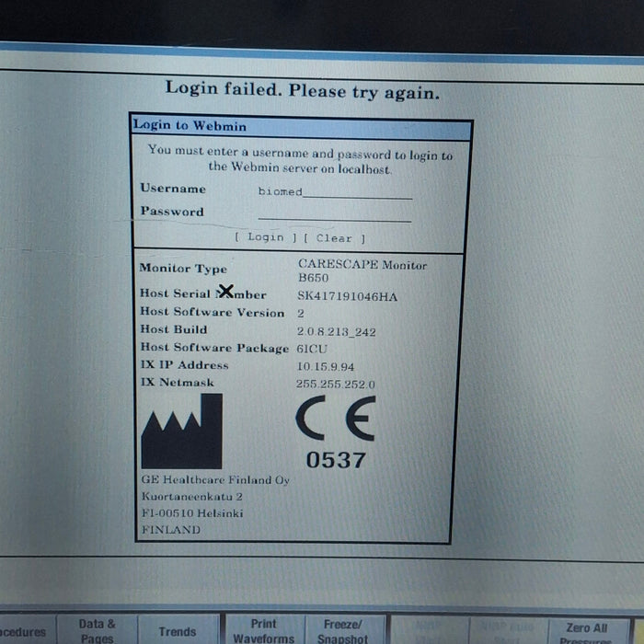The width and height of the screenshot is (644, 644).
Task: Open Data & Pages menu
Action: [98, 630]
